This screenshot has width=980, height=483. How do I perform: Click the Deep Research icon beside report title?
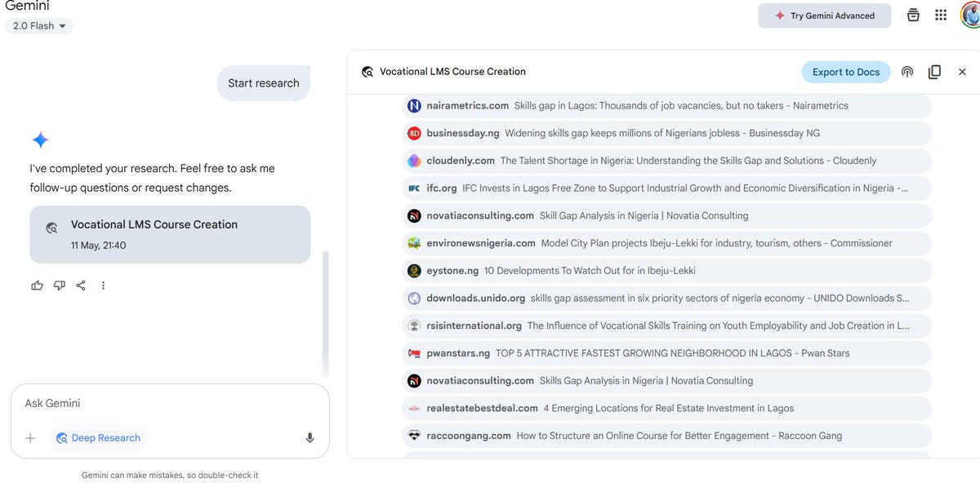pos(367,72)
